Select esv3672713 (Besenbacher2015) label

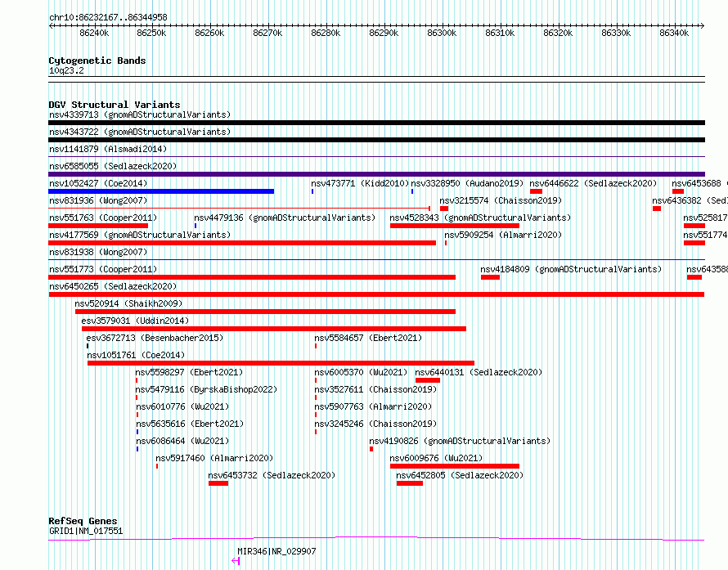[155, 338]
